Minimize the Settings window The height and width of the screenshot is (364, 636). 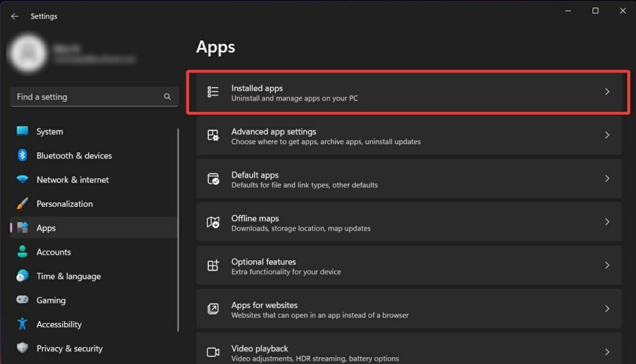click(x=568, y=11)
